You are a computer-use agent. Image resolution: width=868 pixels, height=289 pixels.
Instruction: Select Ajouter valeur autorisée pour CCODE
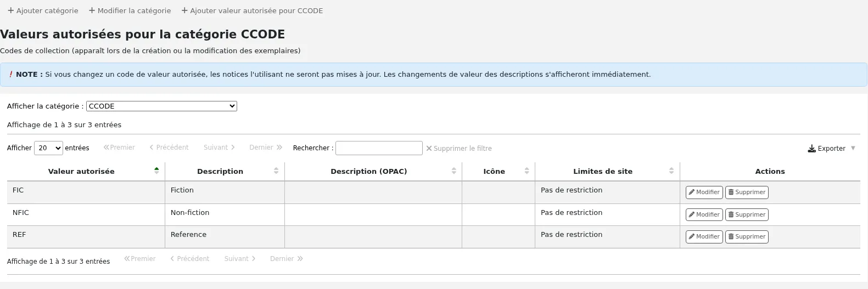pyautogui.click(x=252, y=10)
